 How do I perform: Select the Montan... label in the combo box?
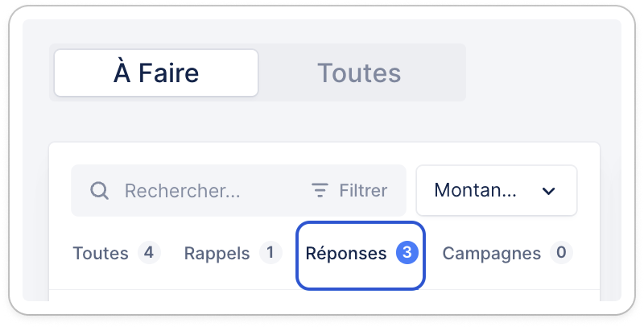475,190
